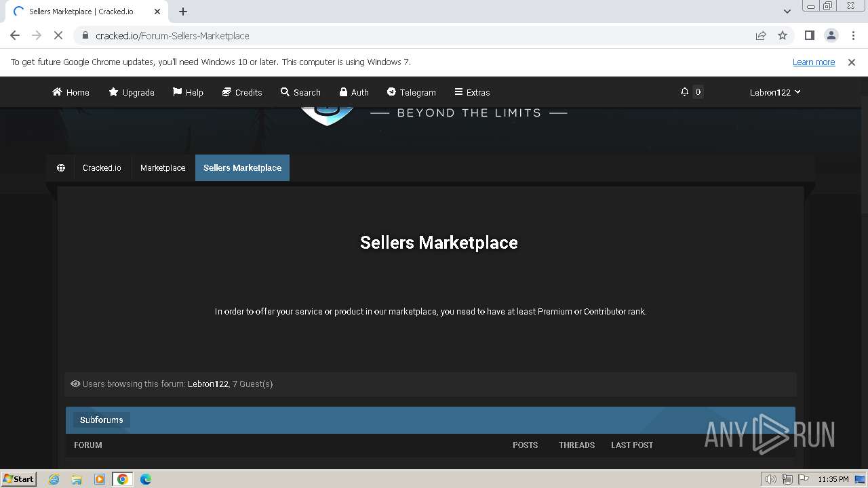Open a new browser tab
This screenshot has height=488, width=868.
click(183, 12)
